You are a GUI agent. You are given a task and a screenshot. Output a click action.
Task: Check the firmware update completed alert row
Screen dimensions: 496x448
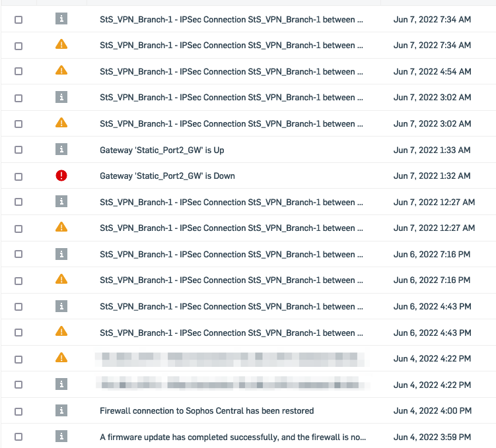[x=18, y=437]
